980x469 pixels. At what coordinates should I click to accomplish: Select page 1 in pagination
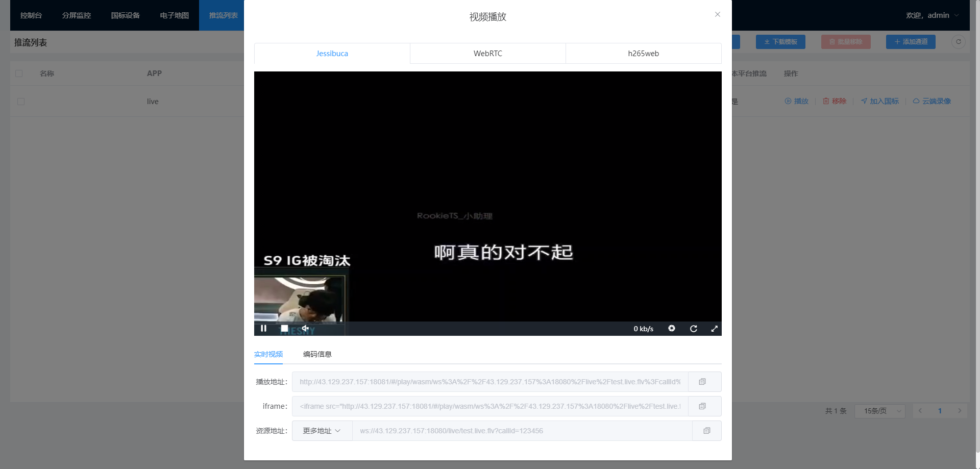coord(940,411)
